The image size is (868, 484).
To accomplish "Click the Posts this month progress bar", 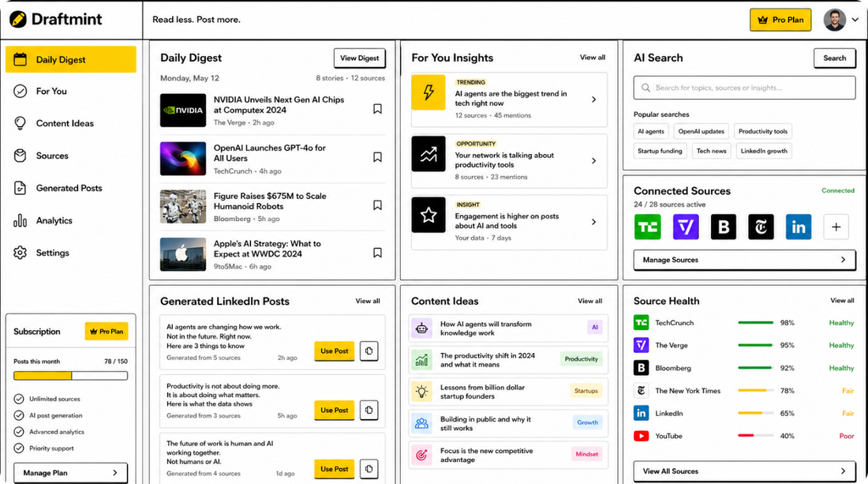I will 70,376.
